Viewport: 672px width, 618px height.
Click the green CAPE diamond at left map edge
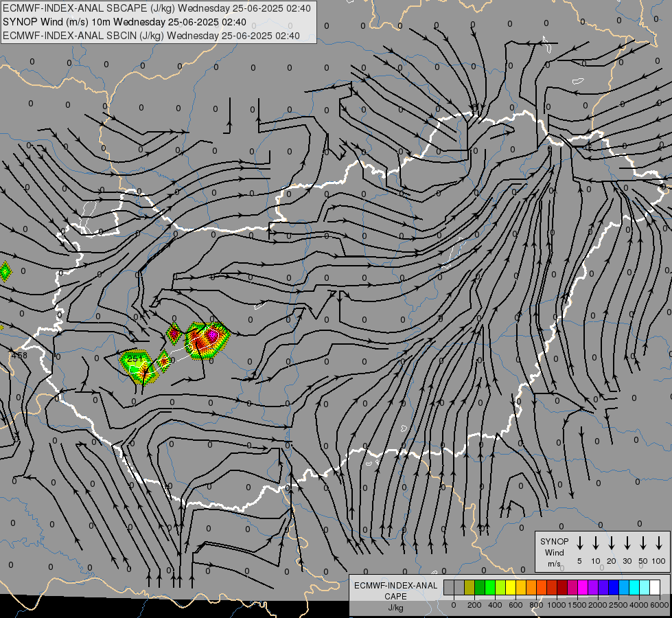pyautogui.click(x=5, y=271)
